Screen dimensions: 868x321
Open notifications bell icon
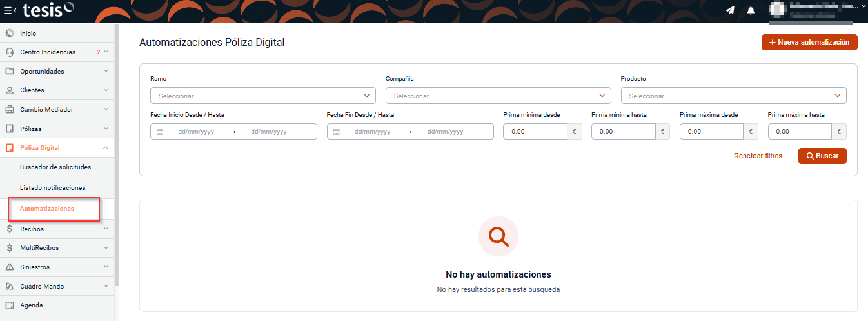pos(751,10)
